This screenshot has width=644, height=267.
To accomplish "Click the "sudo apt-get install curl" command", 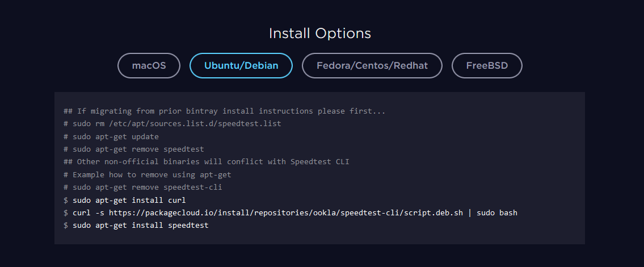I will tap(129, 200).
